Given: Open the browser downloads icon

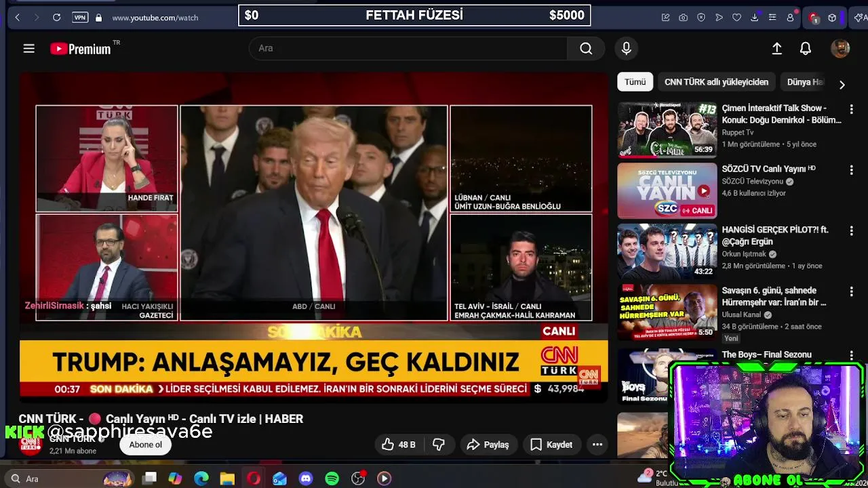Looking at the screenshot, I should click(x=754, y=18).
